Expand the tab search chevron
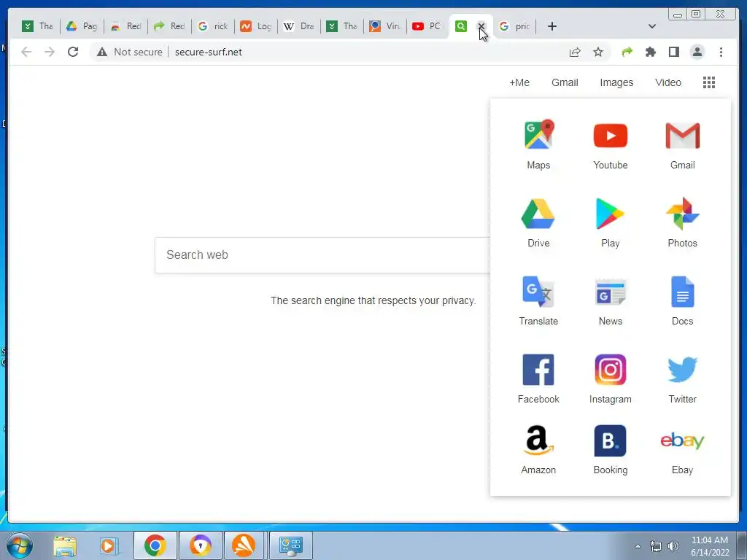 coord(652,26)
